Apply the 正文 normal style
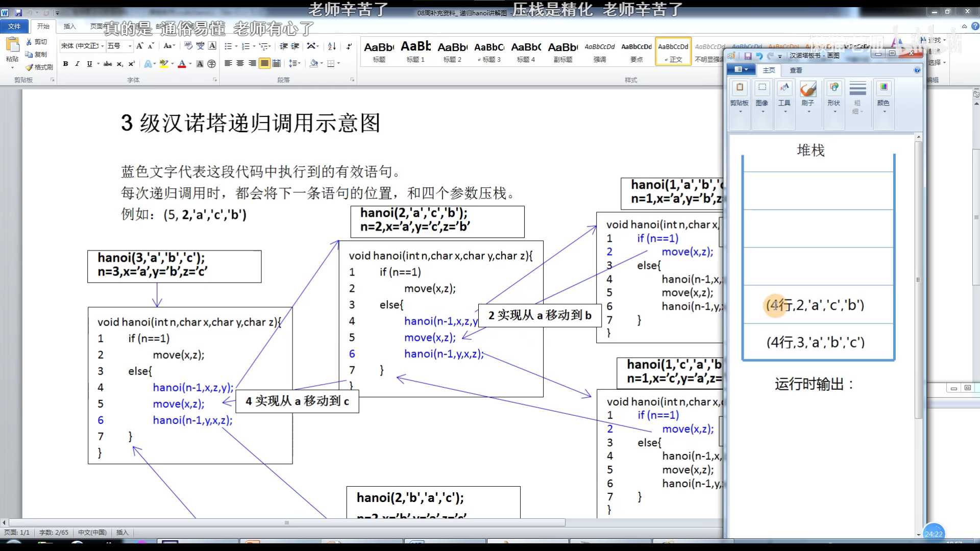This screenshot has width=980, height=551. coord(673,52)
